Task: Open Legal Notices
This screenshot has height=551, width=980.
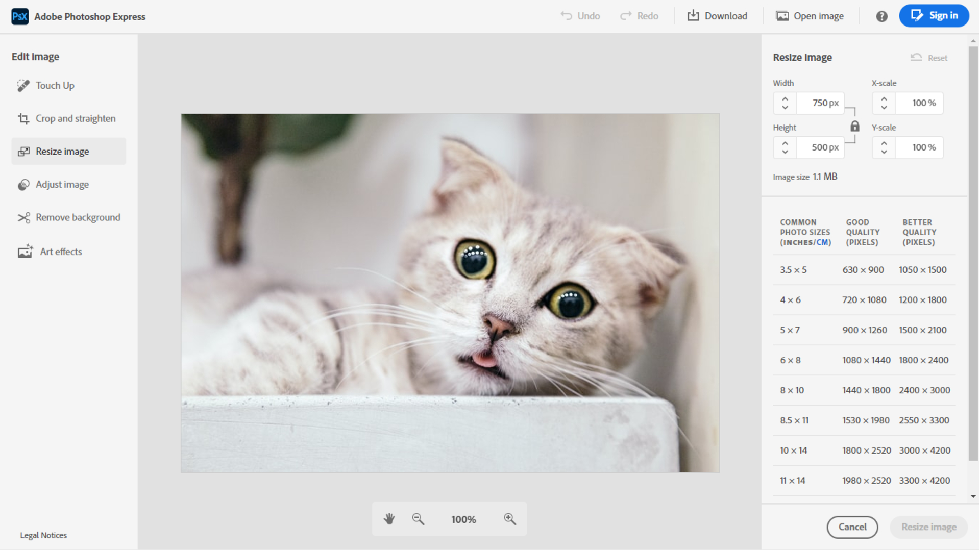Action: [43, 535]
